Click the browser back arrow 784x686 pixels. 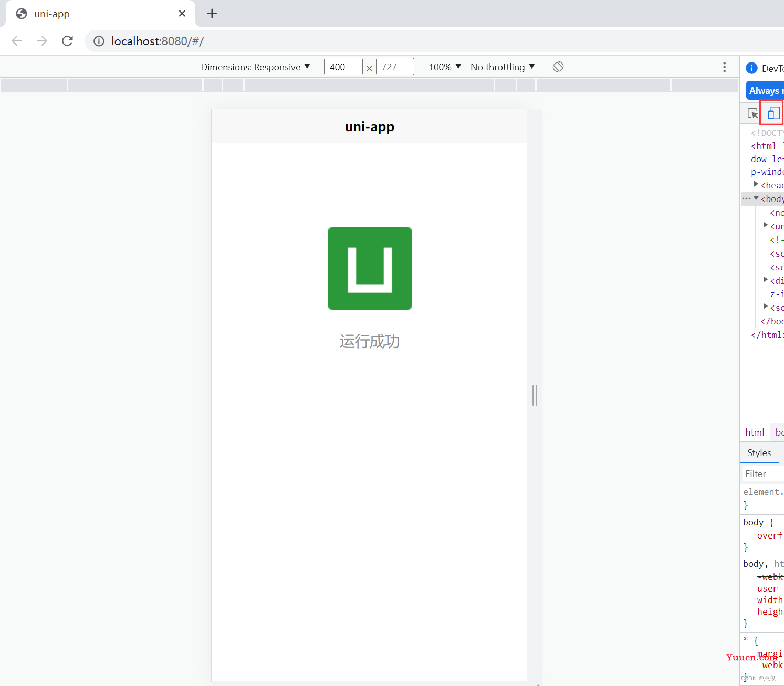pyautogui.click(x=17, y=41)
